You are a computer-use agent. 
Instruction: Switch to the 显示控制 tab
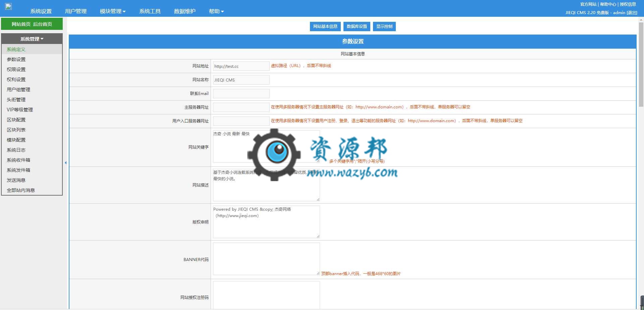[384, 27]
